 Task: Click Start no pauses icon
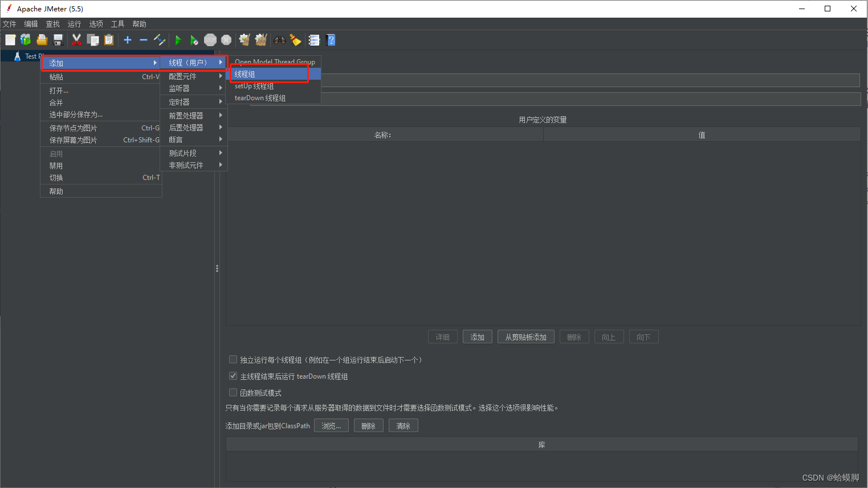click(x=194, y=40)
